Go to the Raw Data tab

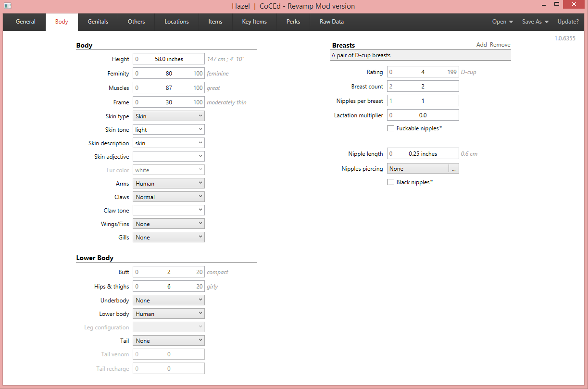(332, 22)
